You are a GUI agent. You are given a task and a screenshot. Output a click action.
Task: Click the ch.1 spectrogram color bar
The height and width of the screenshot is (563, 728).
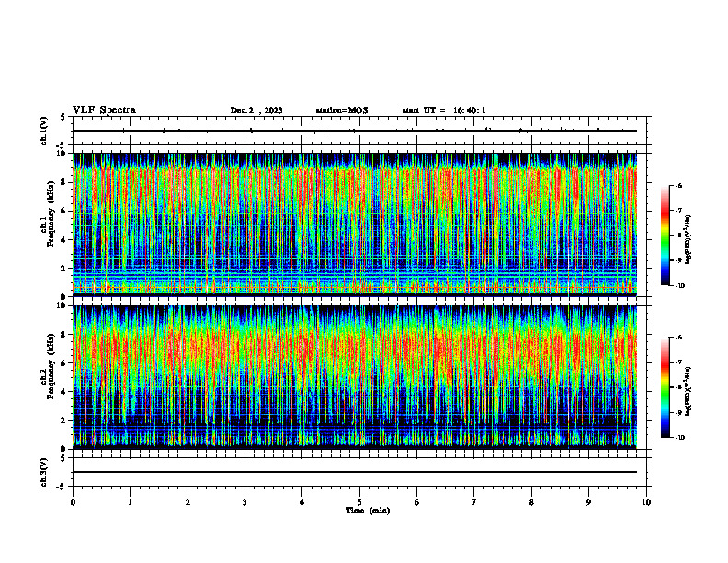tap(665, 236)
